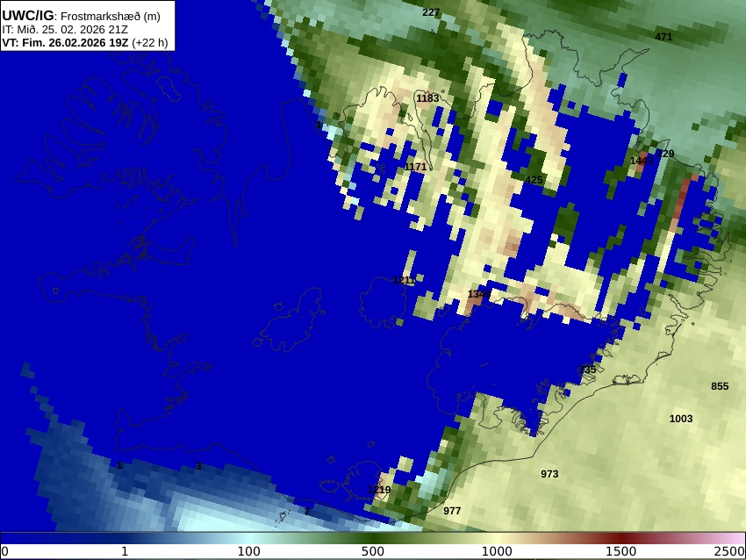746x560 pixels.
Task: Click the title text "UWC/IG: Frostmarkshæð (m)"
Action: (x=81, y=16)
